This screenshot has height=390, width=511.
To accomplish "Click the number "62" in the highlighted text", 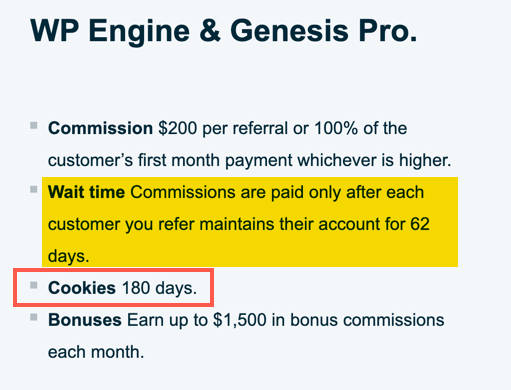I will pyautogui.click(x=420, y=224).
